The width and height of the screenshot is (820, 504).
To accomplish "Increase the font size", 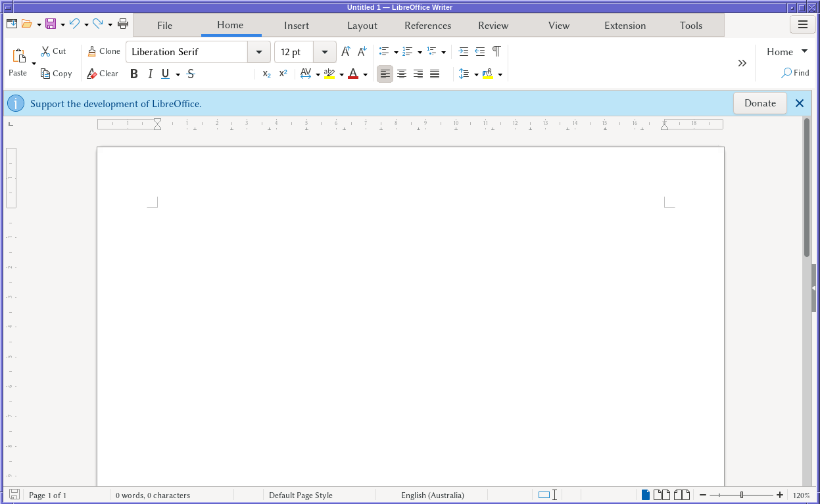I will [x=346, y=52].
